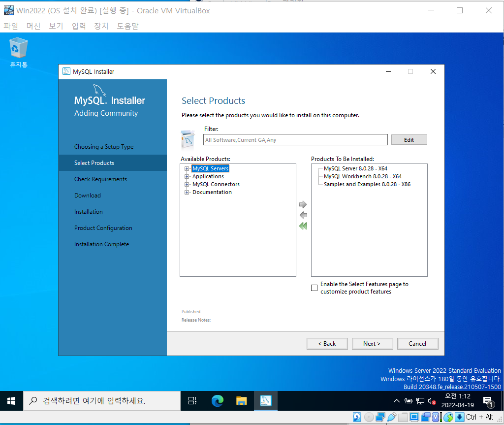This screenshot has width=504, height=425.
Task: Show hidden system tray icons
Action: point(397,401)
